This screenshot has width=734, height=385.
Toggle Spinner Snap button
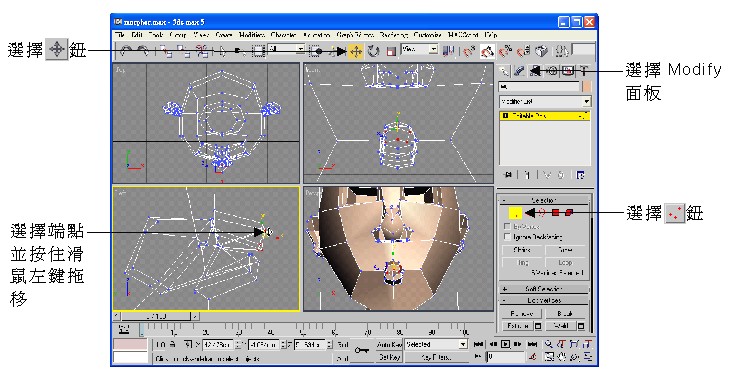[524, 51]
